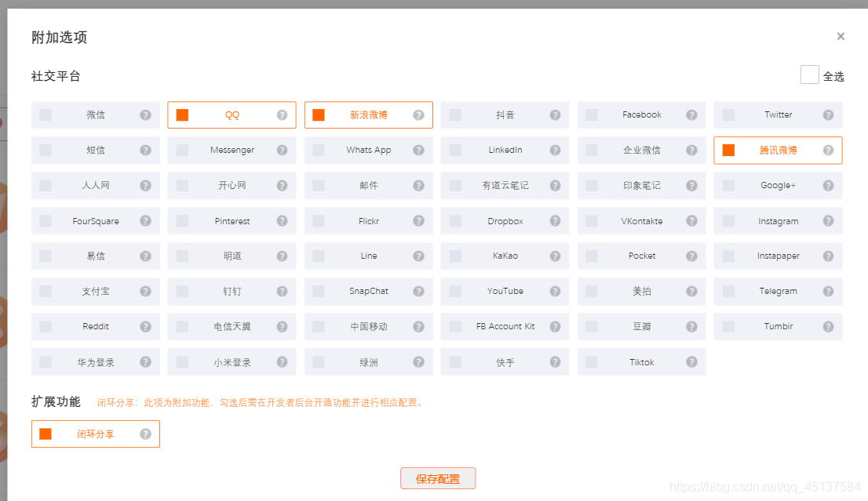
Task: Click the help icon for Telegram
Action: [828, 291]
